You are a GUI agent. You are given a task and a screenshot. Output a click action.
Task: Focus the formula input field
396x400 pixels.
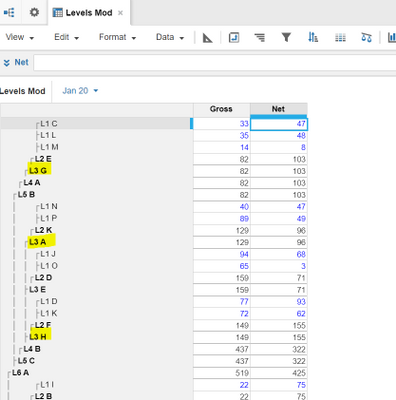pos(214,63)
